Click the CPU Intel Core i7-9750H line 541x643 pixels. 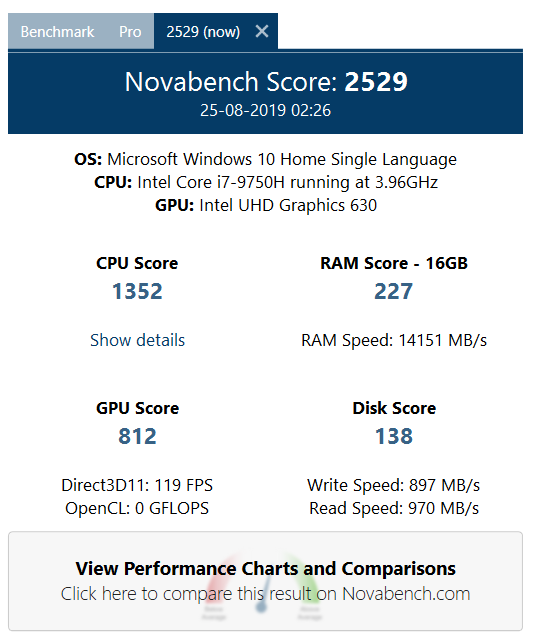(x=266, y=182)
